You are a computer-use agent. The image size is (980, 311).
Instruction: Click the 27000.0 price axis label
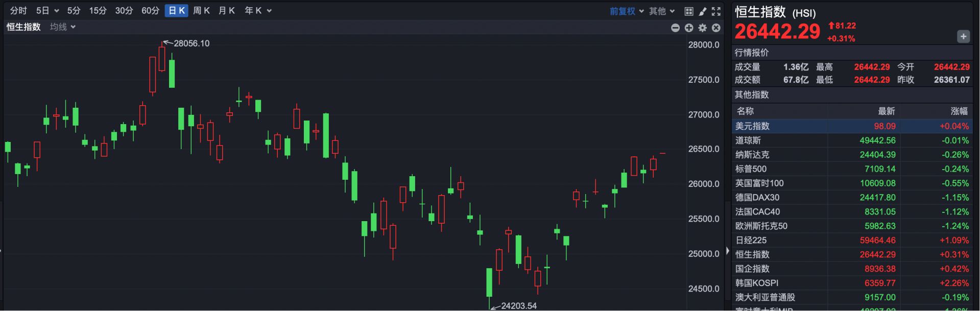point(704,115)
